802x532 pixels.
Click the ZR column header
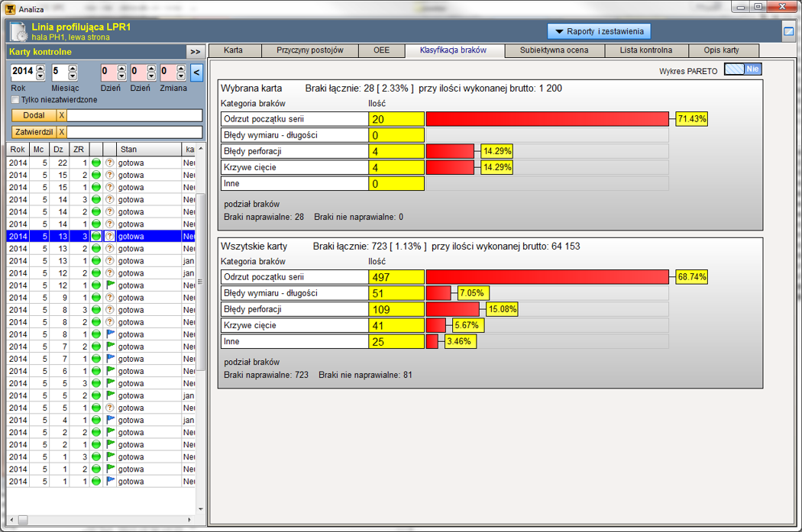coord(79,150)
